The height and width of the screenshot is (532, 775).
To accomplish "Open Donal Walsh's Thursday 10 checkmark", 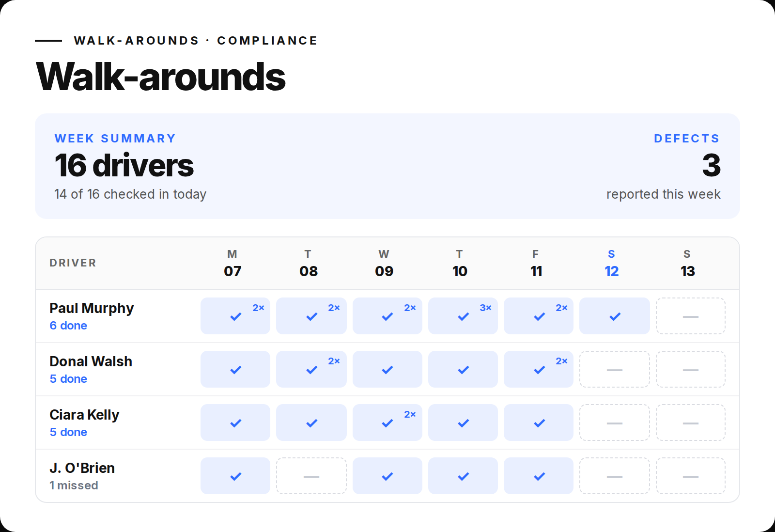I will pyautogui.click(x=463, y=369).
